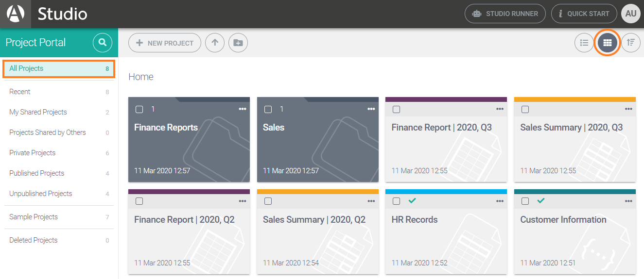Switch to list view
This screenshot has height=279, width=644.
(584, 43)
